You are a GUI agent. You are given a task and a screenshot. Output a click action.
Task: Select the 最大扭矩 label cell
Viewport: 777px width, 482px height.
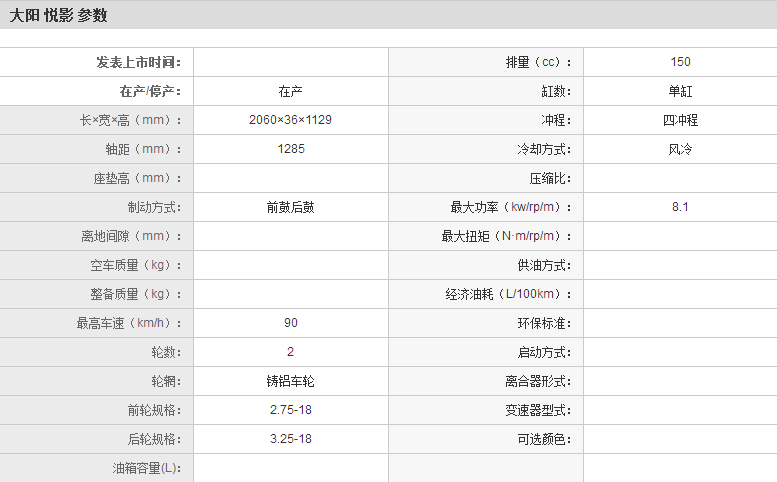pyautogui.click(x=509, y=236)
